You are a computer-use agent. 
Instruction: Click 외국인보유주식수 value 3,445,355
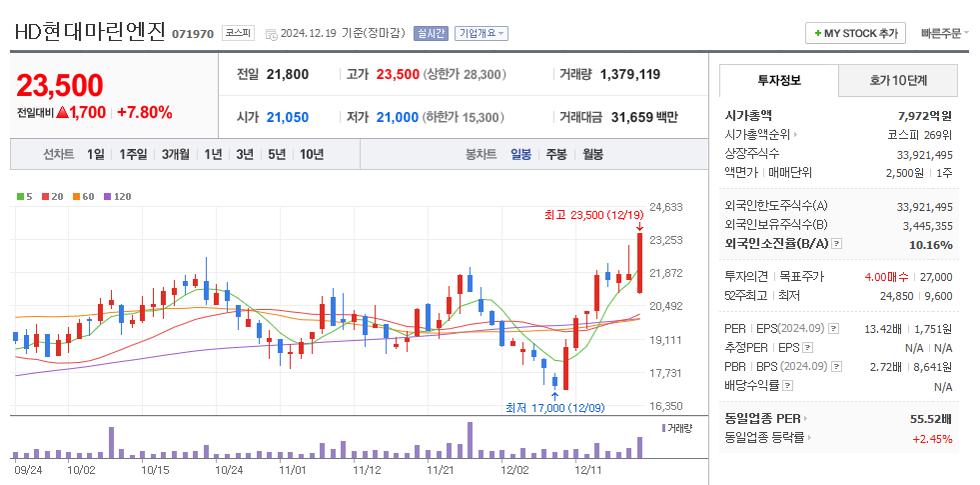[x=927, y=226]
